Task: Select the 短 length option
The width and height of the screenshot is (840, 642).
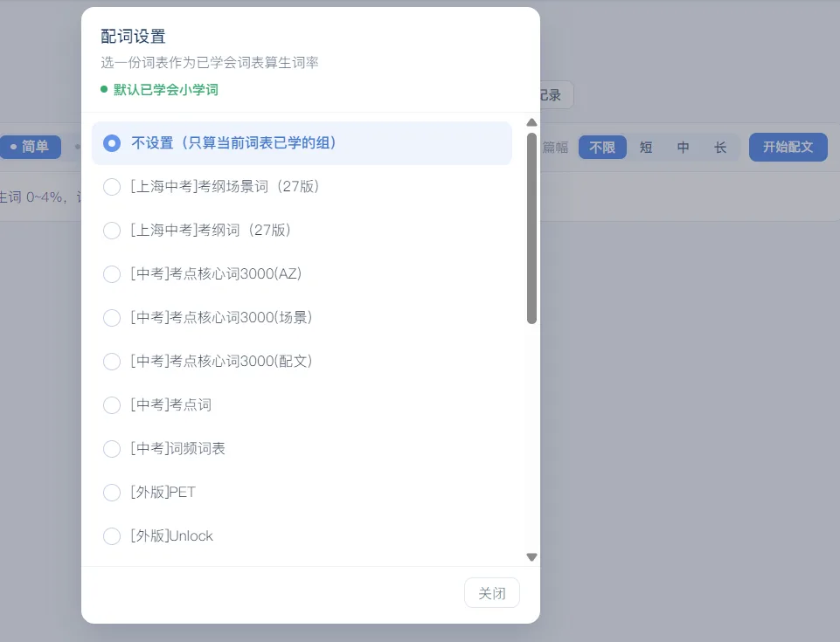Action: click(x=646, y=148)
